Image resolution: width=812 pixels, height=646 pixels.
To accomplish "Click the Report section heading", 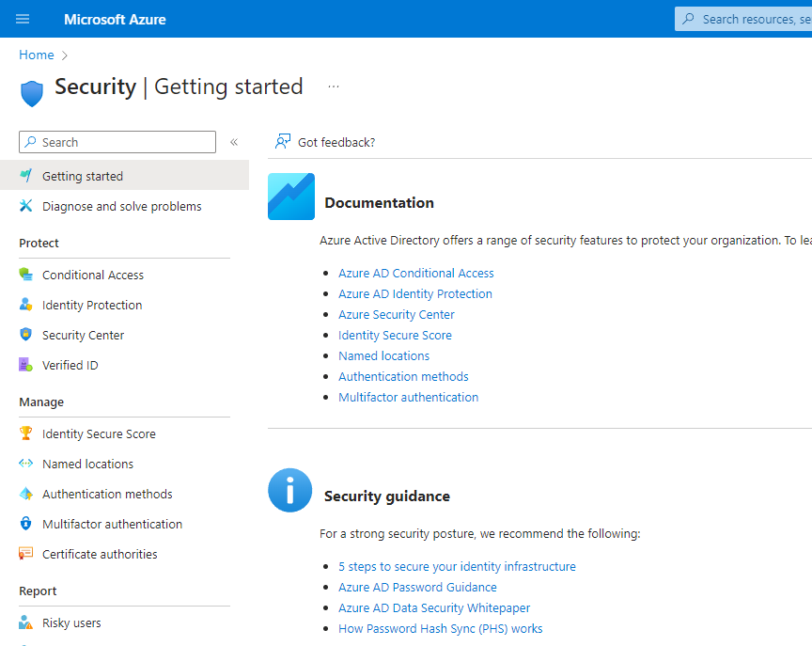I will point(38,591).
